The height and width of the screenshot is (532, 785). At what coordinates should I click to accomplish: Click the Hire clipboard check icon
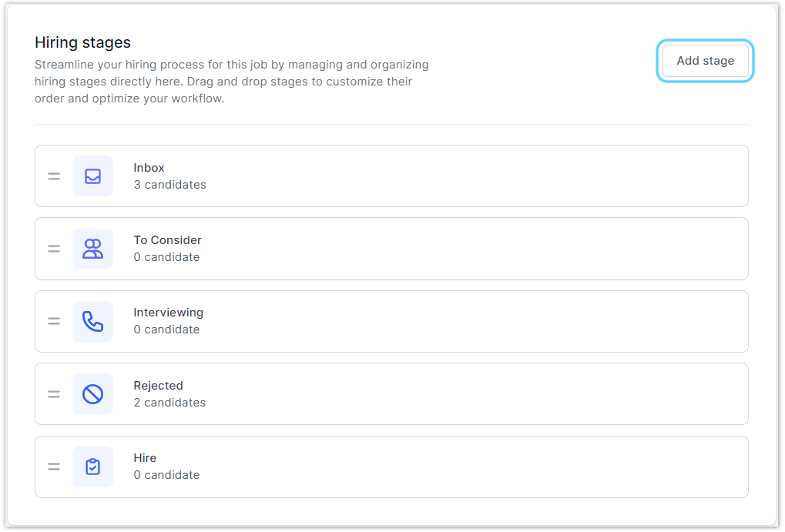tap(92, 467)
